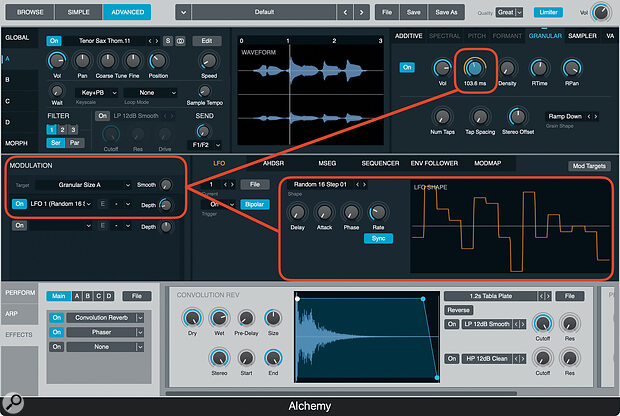Viewport: 620px width, 416px height.
Task: Click the modulation Smooth knob
Action: [166, 185]
